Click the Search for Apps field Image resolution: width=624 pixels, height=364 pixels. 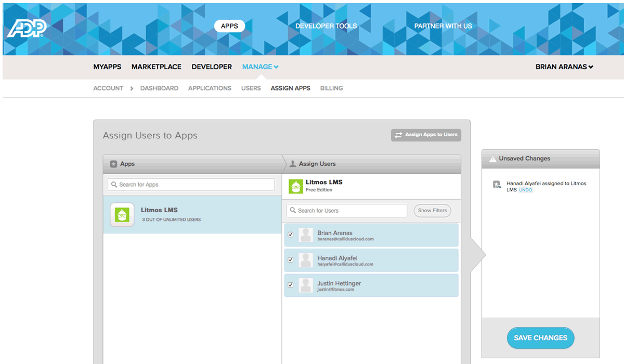(x=191, y=185)
